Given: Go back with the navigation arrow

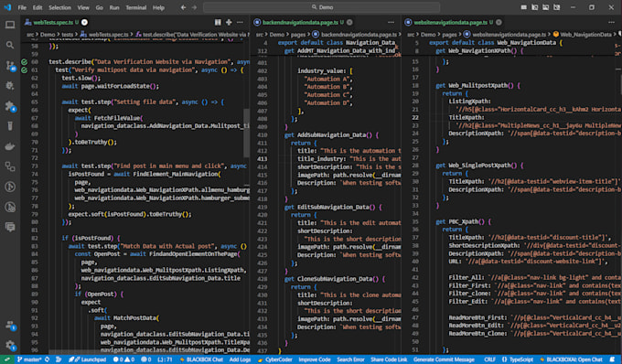Looking at the screenshot, I should (183, 7).
